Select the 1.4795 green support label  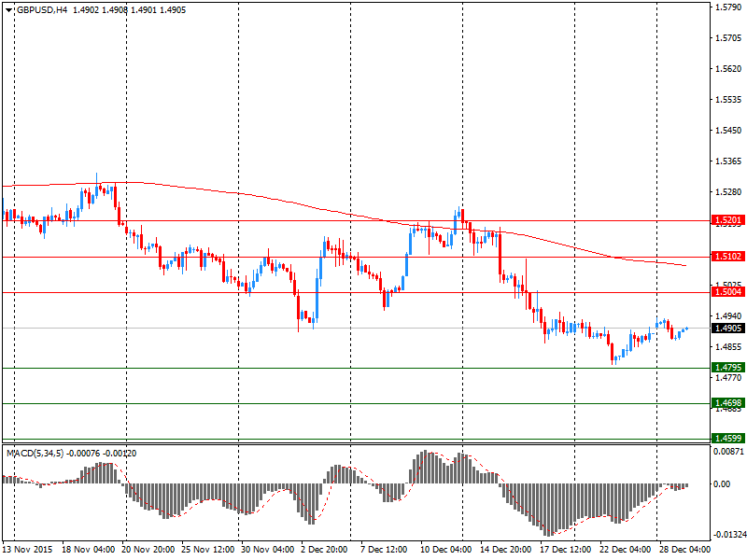pyautogui.click(x=728, y=368)
